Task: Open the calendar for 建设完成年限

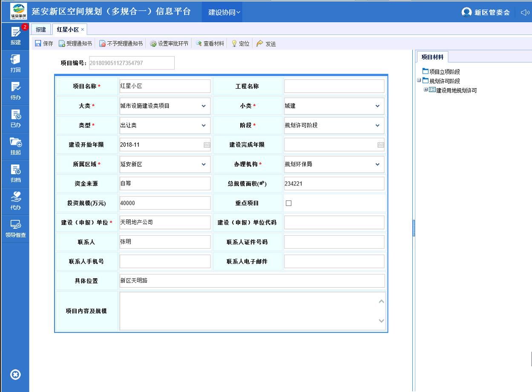Action: pos(380,144)
